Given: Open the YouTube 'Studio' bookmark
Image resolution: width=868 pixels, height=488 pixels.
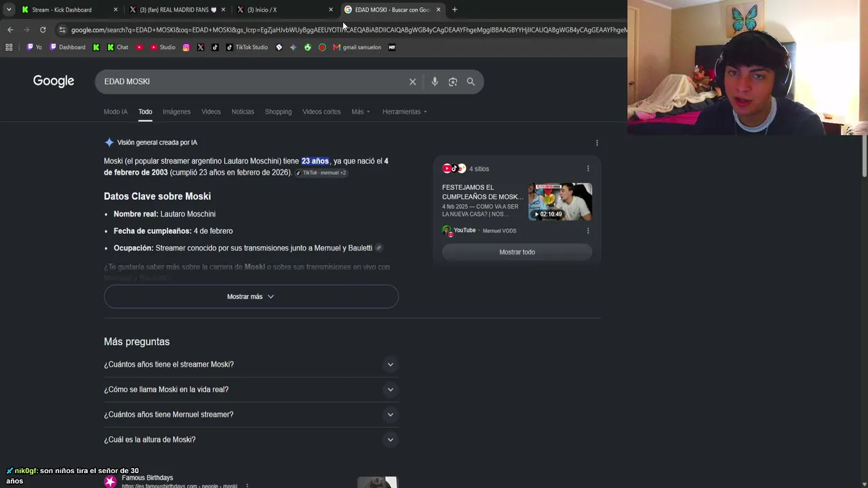Looking at the screenshot, I should [163, 47].
